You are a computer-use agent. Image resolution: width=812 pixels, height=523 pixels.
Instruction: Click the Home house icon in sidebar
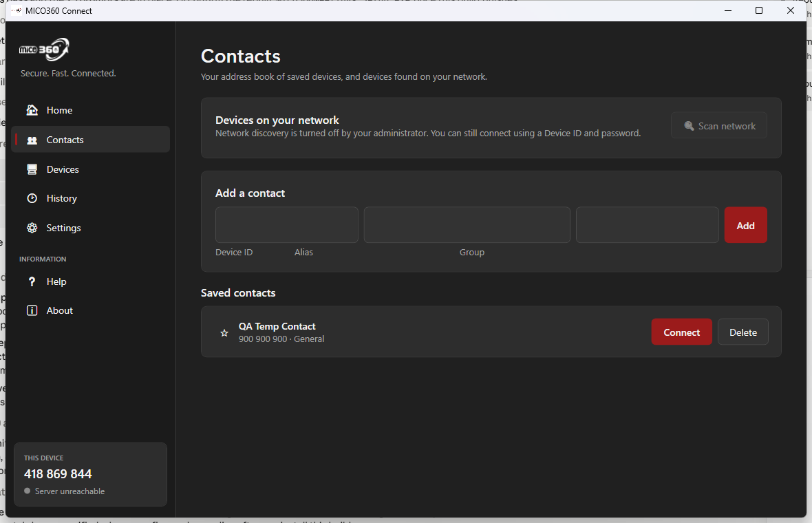point(32,110)
